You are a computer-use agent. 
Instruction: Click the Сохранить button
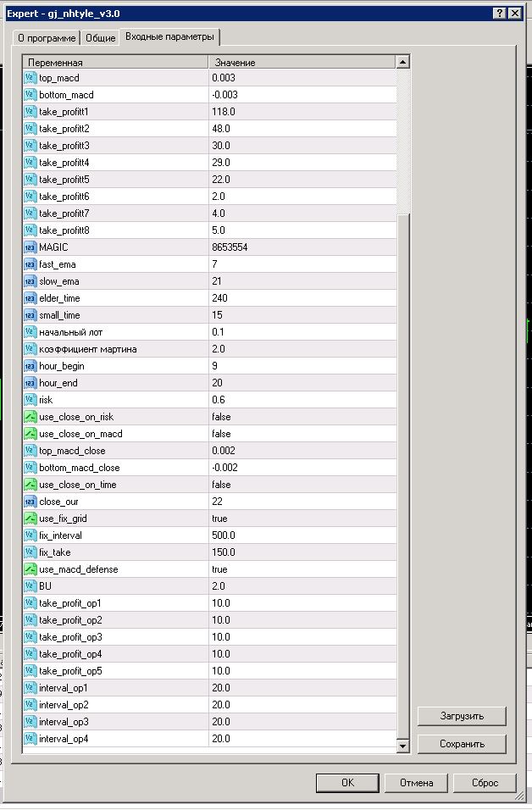(x=462, y=744)
